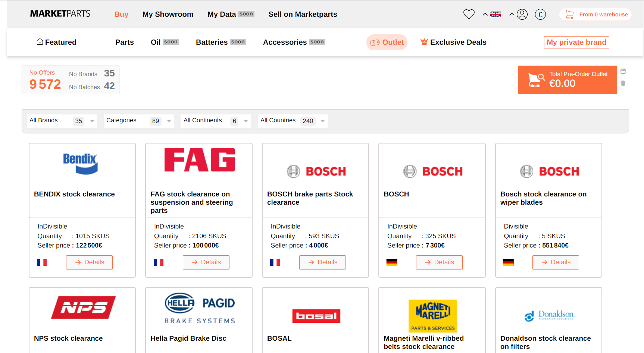The width and height of the screenshot is (644, 353).
Task: Click the Bendix brand logo
Action: 80,164
